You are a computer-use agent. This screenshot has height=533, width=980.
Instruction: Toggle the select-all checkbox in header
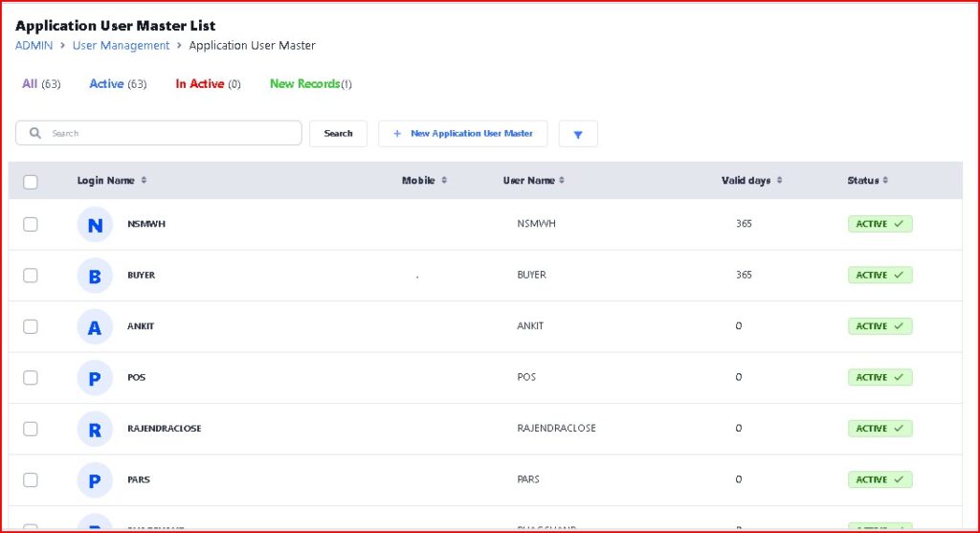(31, 182)
